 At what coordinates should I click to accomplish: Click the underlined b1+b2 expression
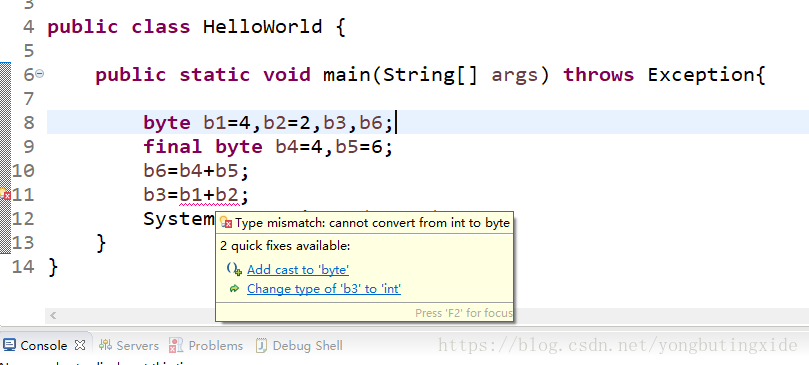pyautogui.click(x=209, y=195)
